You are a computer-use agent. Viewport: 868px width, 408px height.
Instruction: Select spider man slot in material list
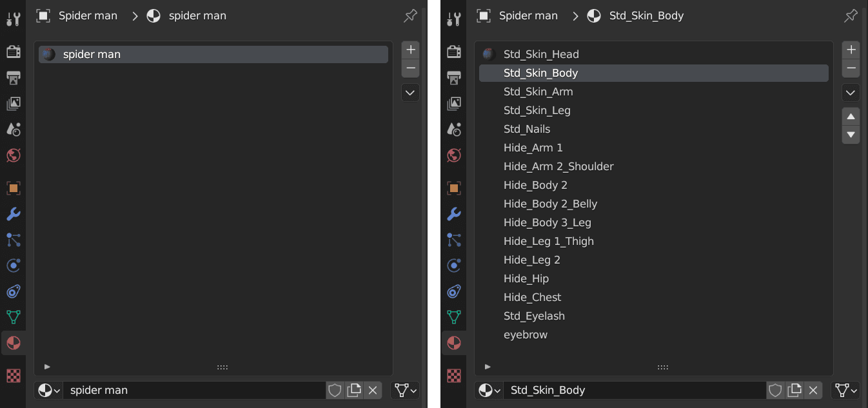coord(213,54)
